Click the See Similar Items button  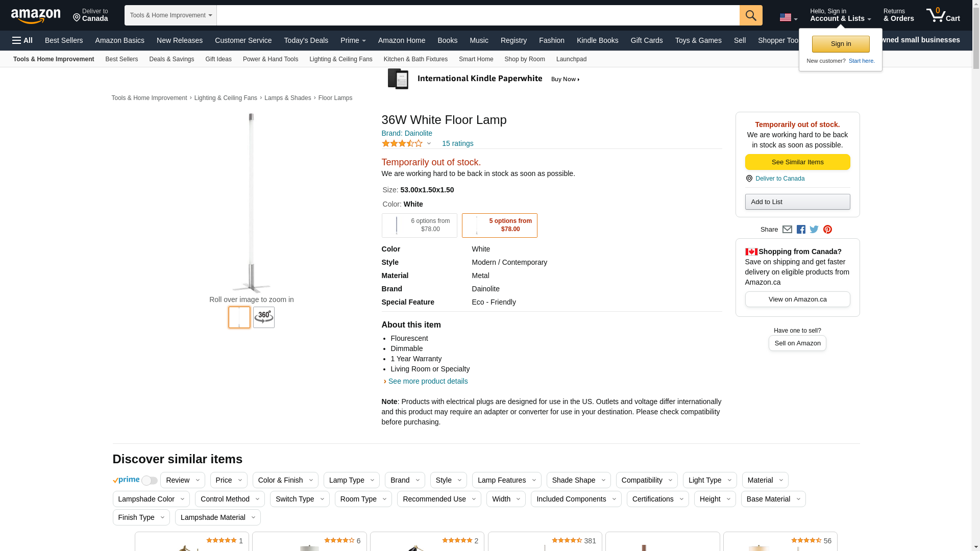[797, 162]
